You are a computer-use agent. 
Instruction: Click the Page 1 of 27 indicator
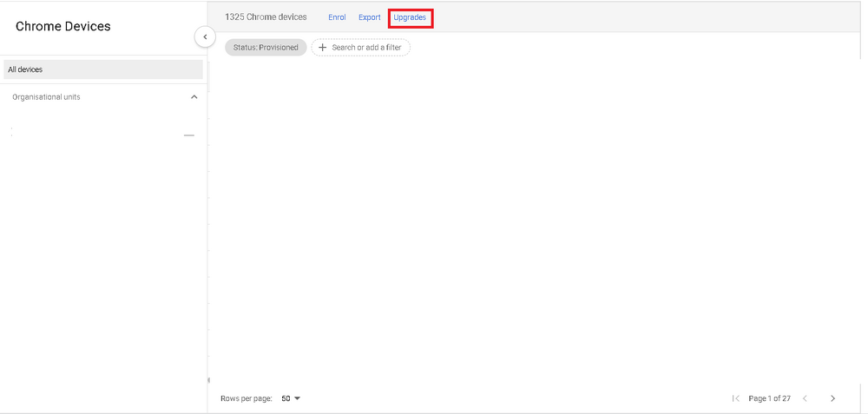click(769, 398)
